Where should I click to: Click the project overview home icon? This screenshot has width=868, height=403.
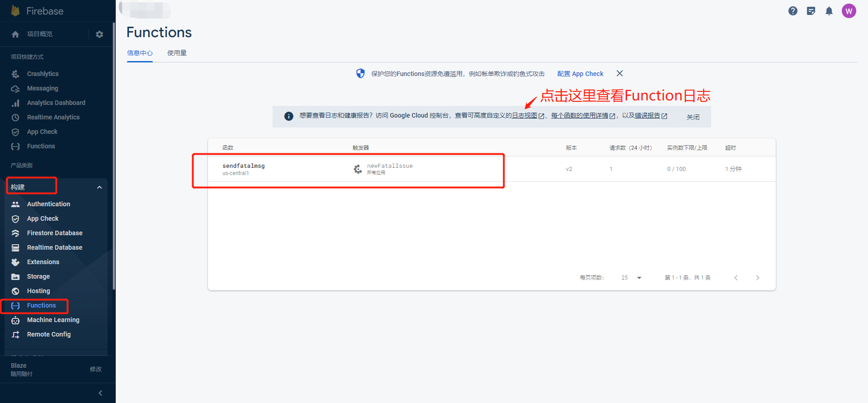tap(15, 34)
